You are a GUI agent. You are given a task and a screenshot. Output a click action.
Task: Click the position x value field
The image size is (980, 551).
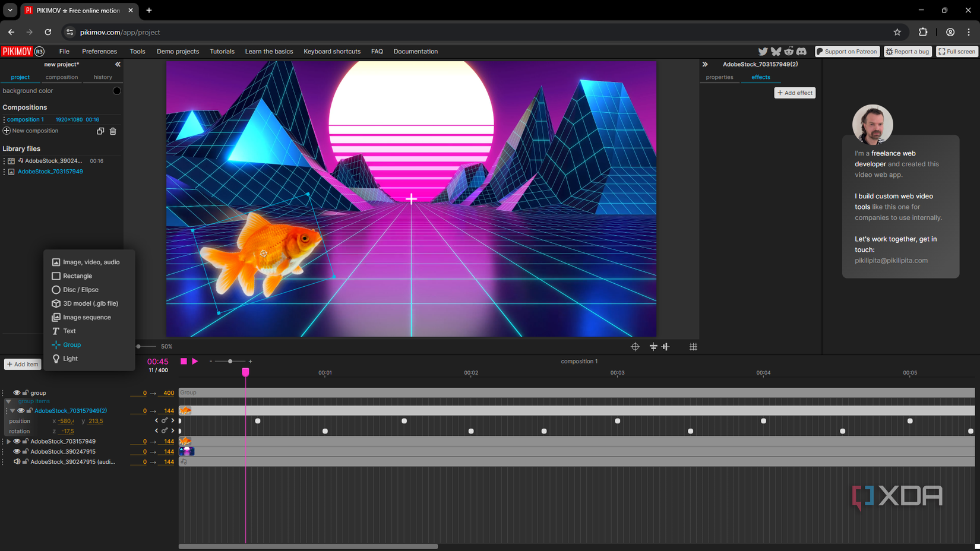(x=66, y=421)
